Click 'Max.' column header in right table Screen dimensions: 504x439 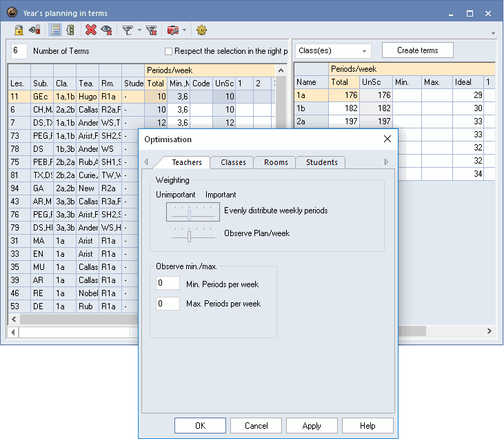[437, 82]
